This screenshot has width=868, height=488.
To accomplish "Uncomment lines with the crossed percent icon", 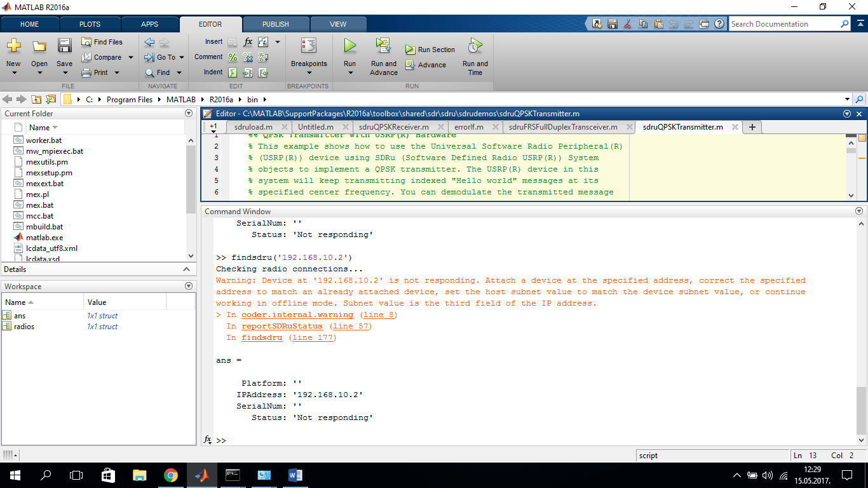I will point(248,57).
